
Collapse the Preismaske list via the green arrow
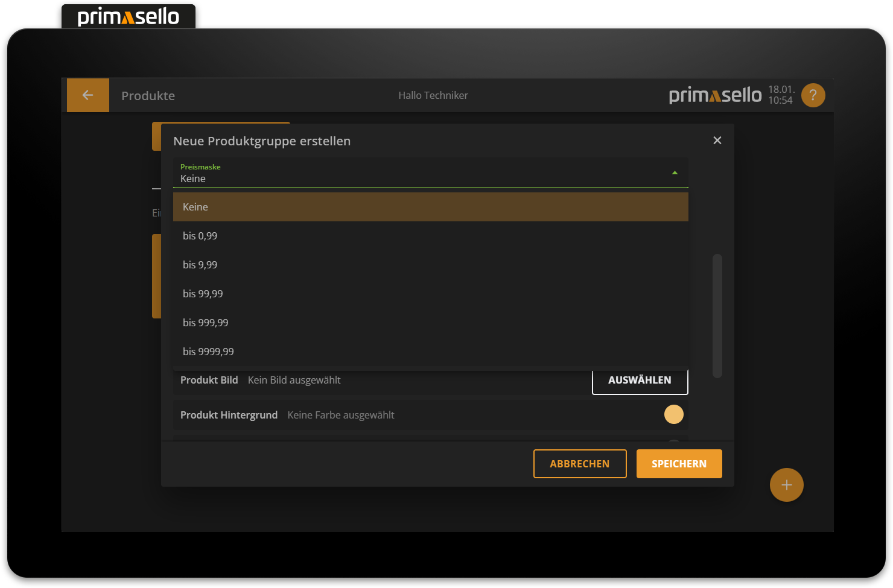[675, 173]
